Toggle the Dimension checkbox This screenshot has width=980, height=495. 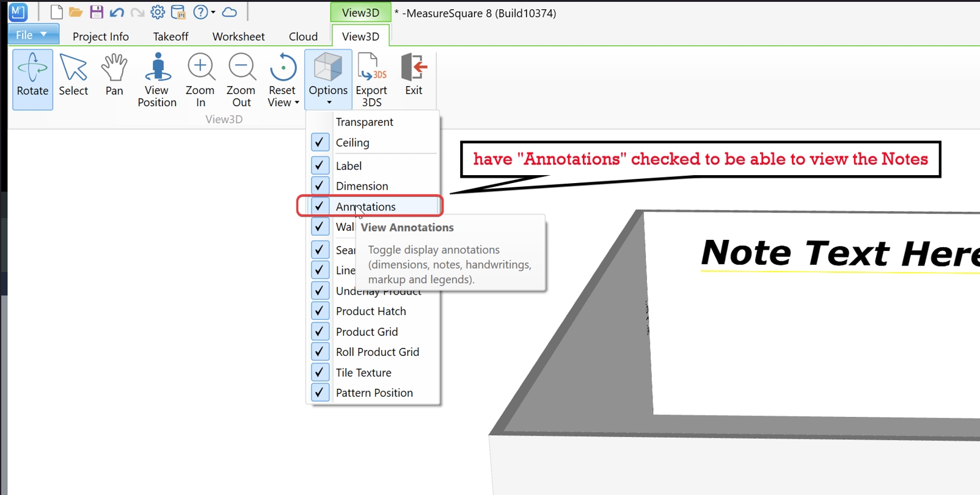[x=320, y=186]
